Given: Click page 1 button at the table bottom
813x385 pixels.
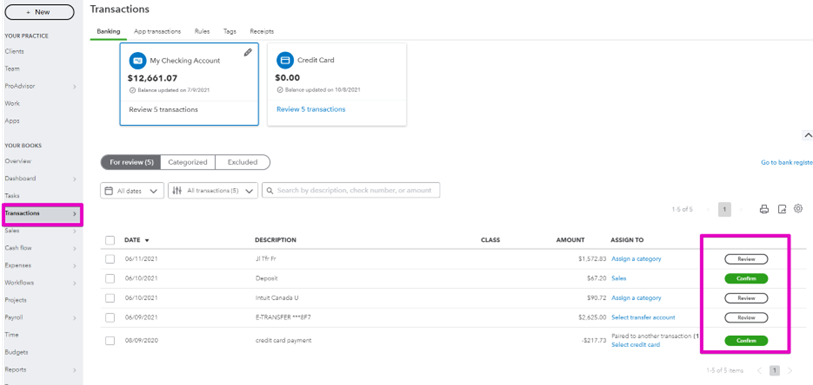Looking at the screenshot, I should [775, 370].
